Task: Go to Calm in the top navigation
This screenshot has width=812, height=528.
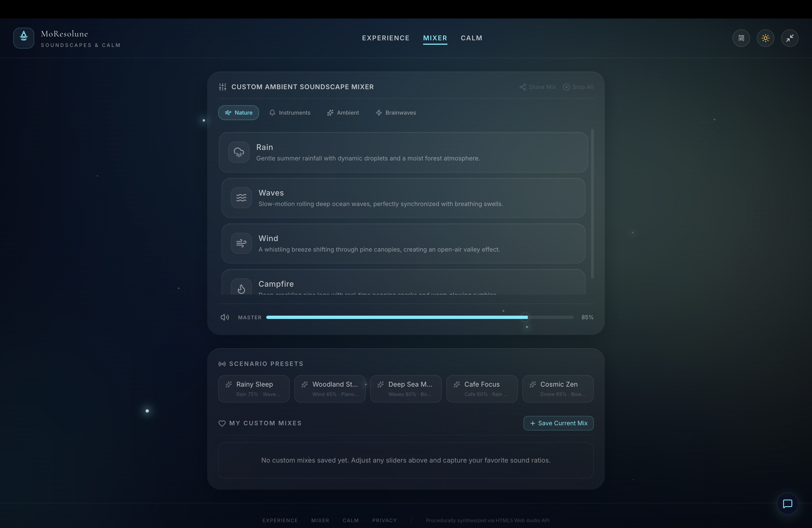Action: tap(471, 38)
